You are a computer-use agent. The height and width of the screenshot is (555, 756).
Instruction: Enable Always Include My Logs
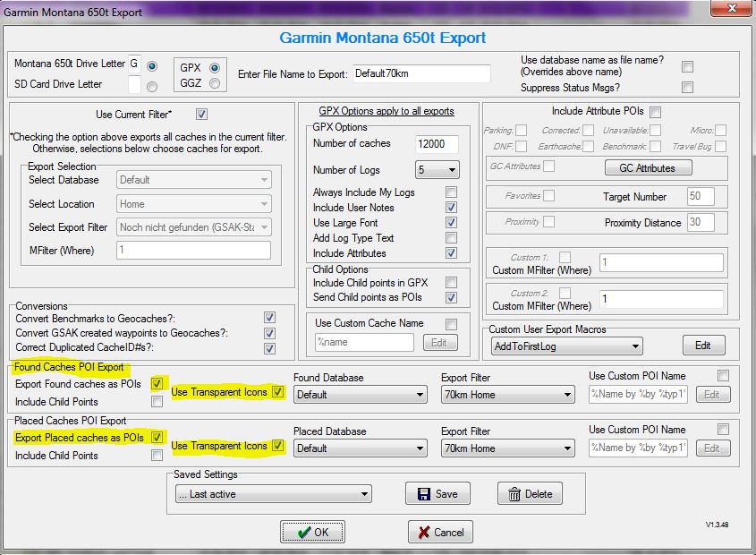(451, 192)
